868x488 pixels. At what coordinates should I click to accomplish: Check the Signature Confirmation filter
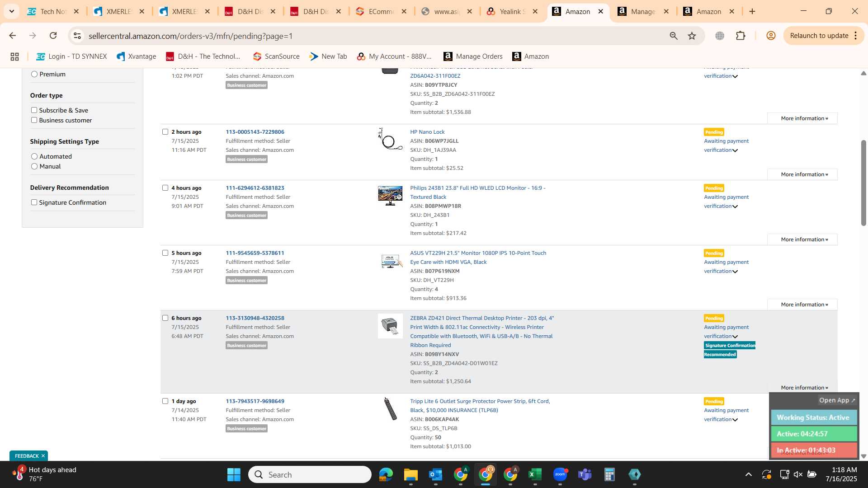click(x=34, y=202)
